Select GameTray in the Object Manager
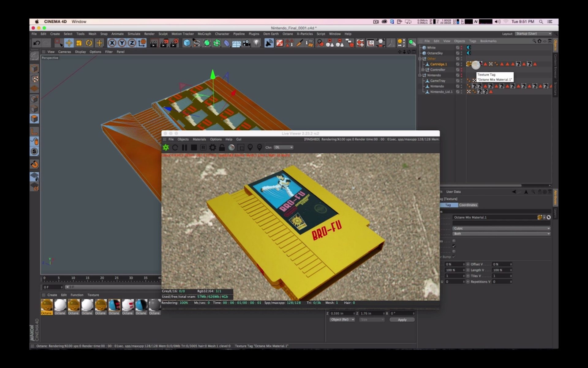Image resolution: width=588 pixels, height=368 pixels. click(438, 81)
